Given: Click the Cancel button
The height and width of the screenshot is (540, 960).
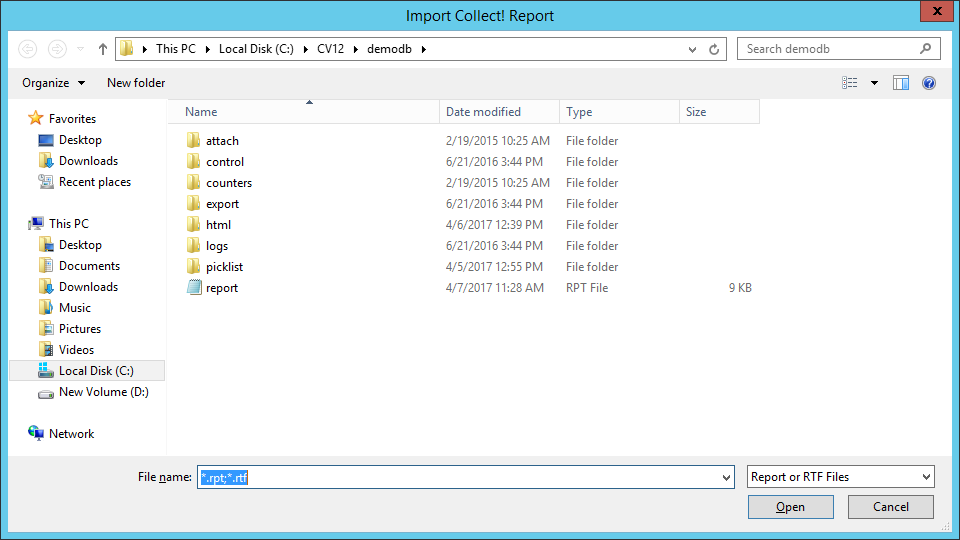Looking at the screenshot, I should (x=891, y=507).
